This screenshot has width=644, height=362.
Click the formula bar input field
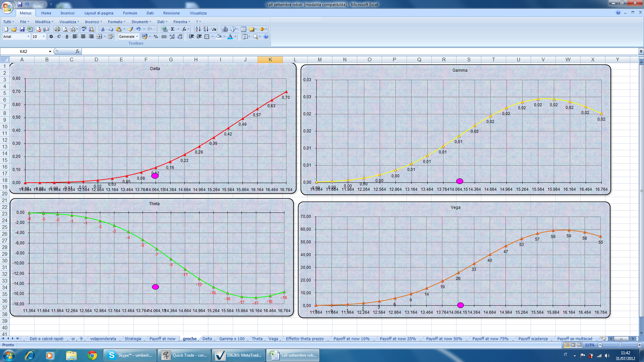[x=360, y=51]
